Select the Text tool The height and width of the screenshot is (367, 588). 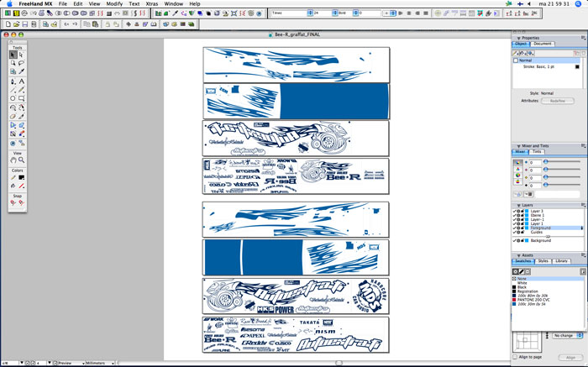tap(21, 81)
